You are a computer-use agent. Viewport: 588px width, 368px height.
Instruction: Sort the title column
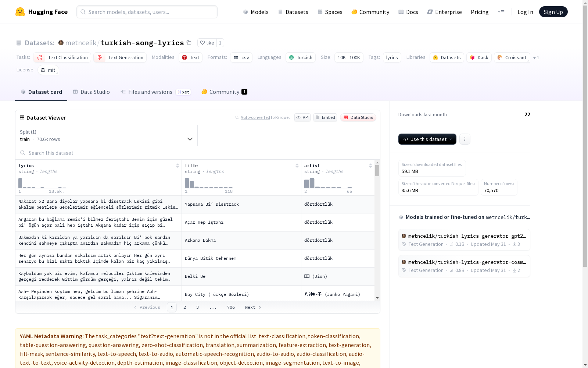coord(297,166)
